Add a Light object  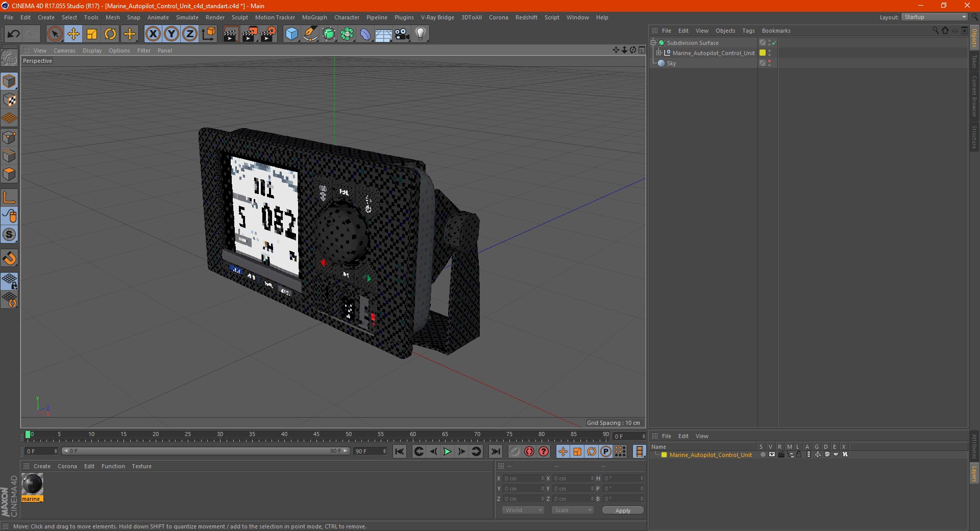[x=421, y=34]
